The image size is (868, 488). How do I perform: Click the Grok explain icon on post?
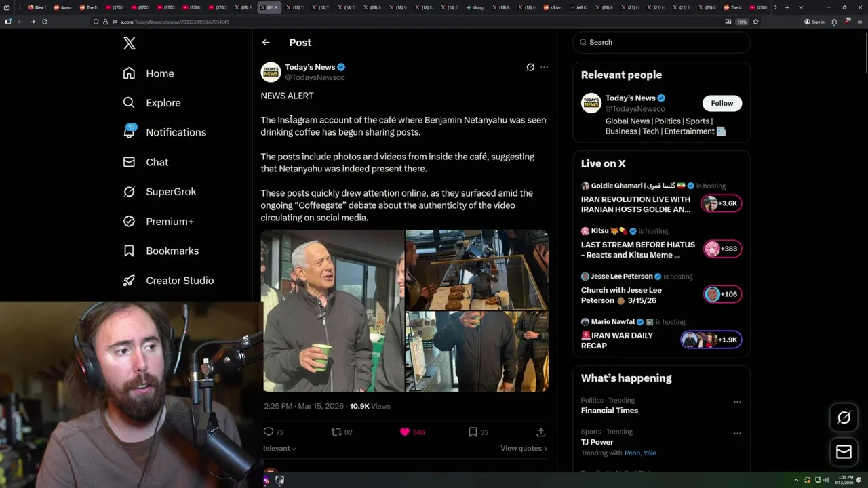pyautogui.click(x=530, y=67)
